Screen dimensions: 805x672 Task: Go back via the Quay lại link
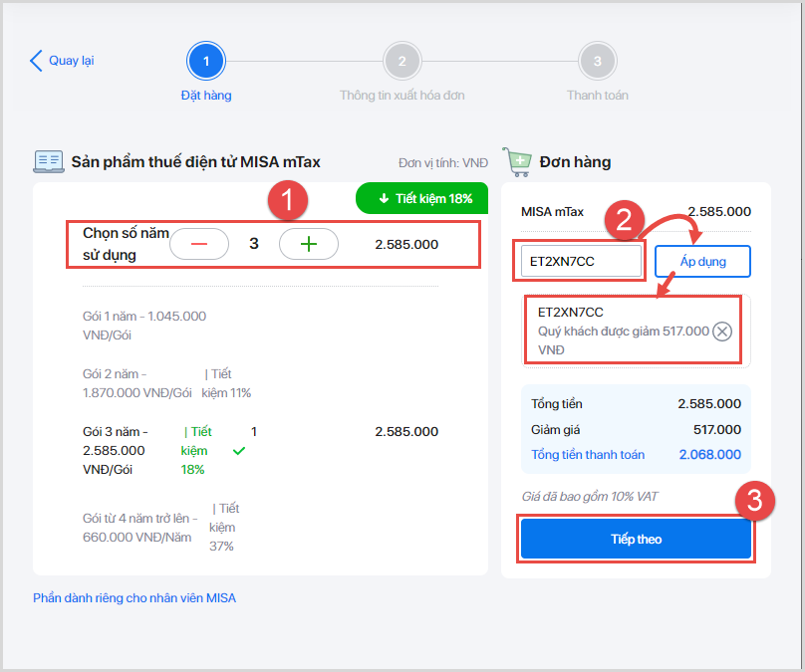(72, 61)
